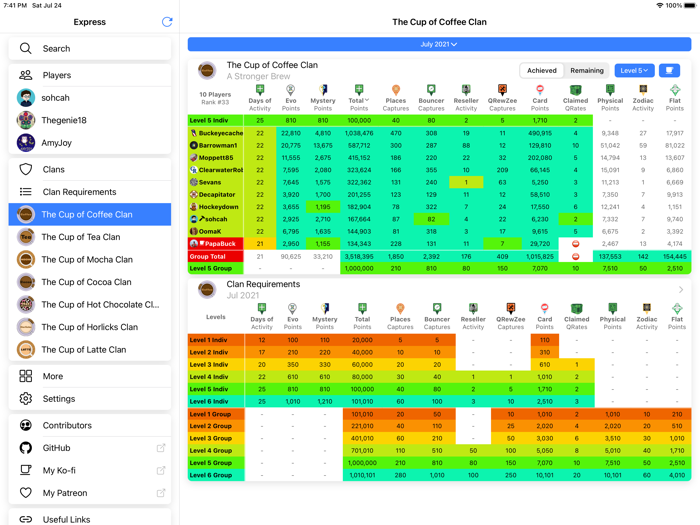Click the QRewZee Captures column icon
Viewport: 700px width, 525px height.
click(502, 91)
